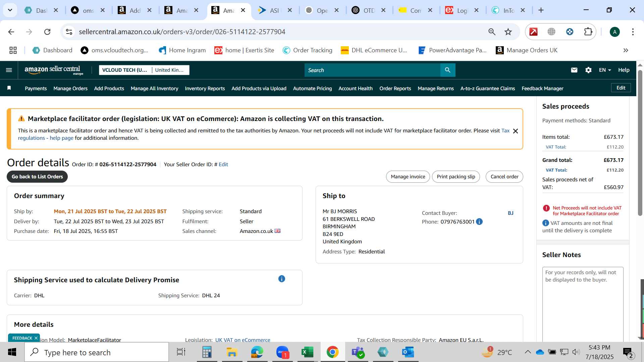Click the info icon in Delivery Promise section
Screen dimensions: 644x362
click(282, 279)
